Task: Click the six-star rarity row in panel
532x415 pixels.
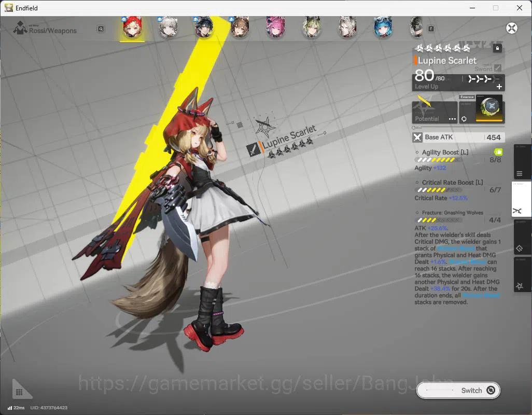Action: (442, 49)
